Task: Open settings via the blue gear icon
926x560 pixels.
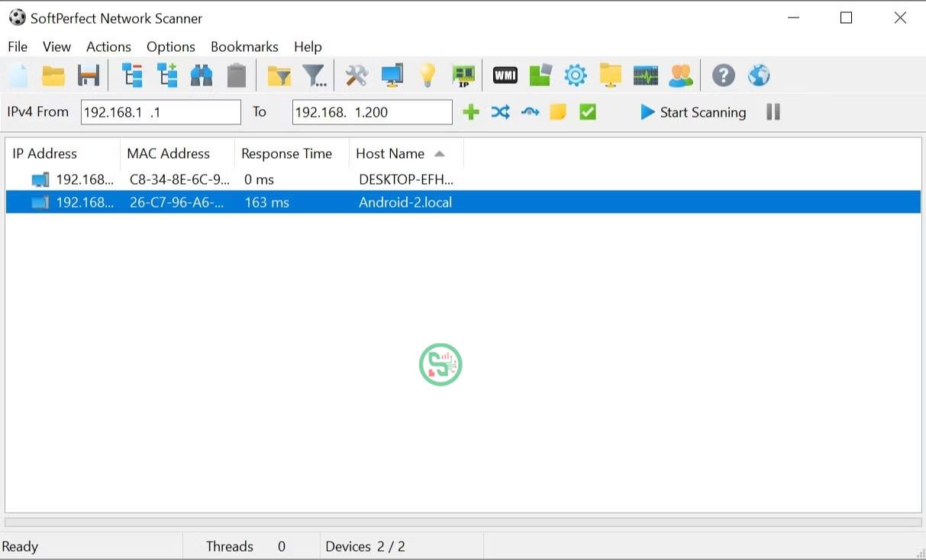Action: coord(576,76)
